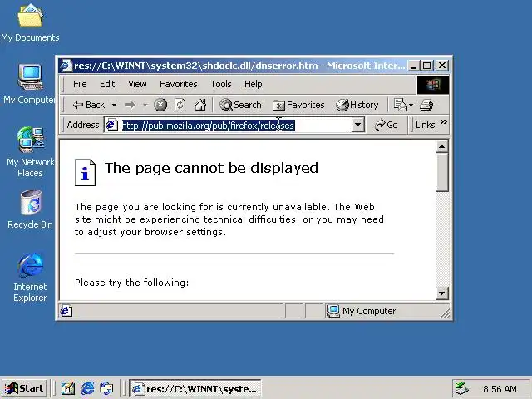Click the IE title bar system icon
Screen dimensions: 532x399
tap(66, 66)
